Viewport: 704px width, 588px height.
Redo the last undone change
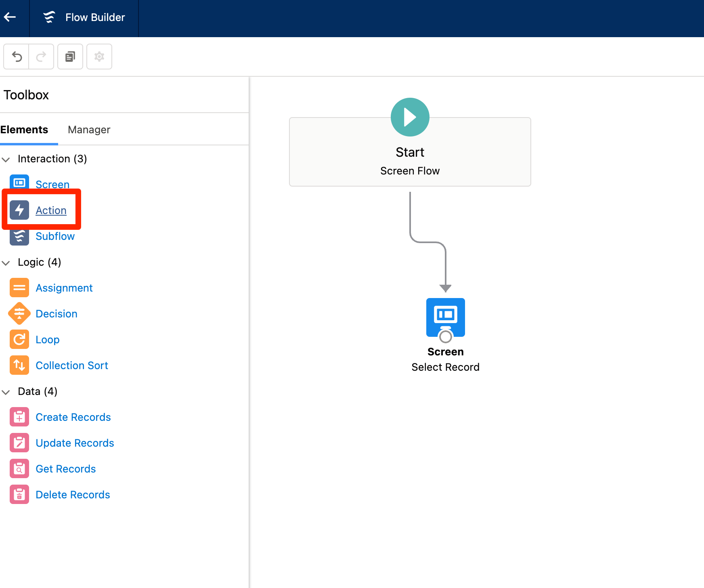[41, 57]
